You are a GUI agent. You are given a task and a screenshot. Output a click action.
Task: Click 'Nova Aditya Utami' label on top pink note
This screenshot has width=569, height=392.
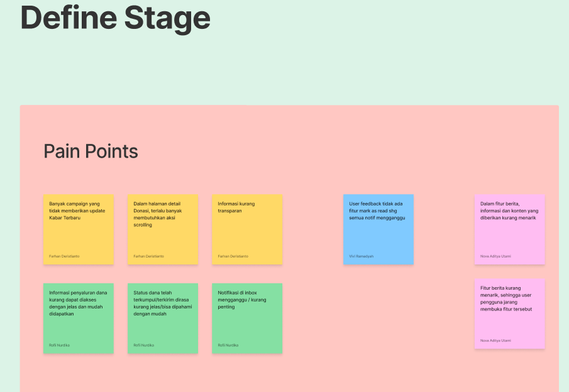(495, 256)
